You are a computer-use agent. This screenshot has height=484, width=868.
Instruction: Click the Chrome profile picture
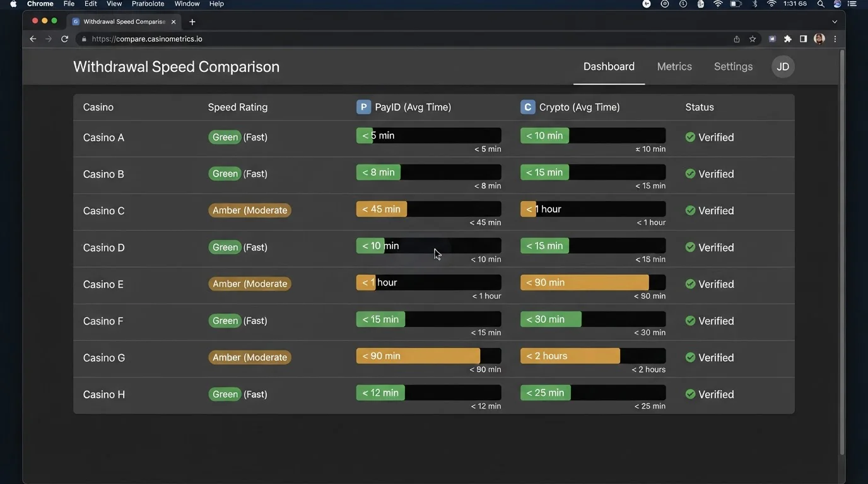point(819,39)
